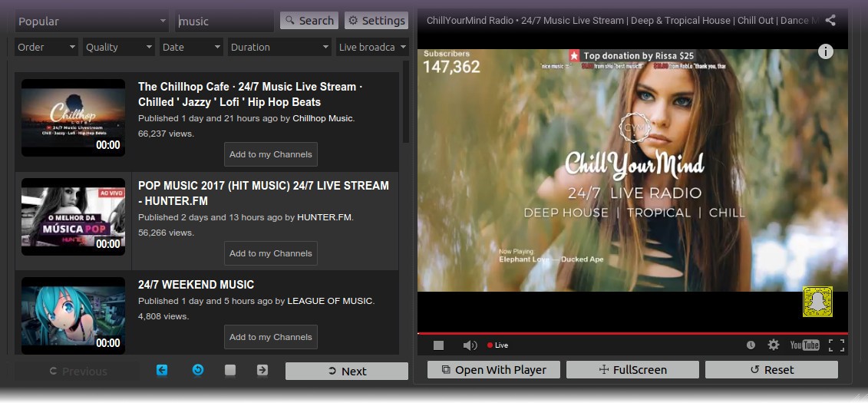Click the blue back arrow icon
The width and height of the screenshot is (868, 403).
point(162,370)
